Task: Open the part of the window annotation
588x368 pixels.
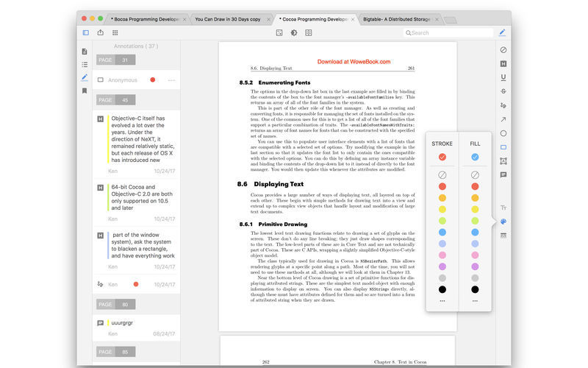Action: pos(136,250)
